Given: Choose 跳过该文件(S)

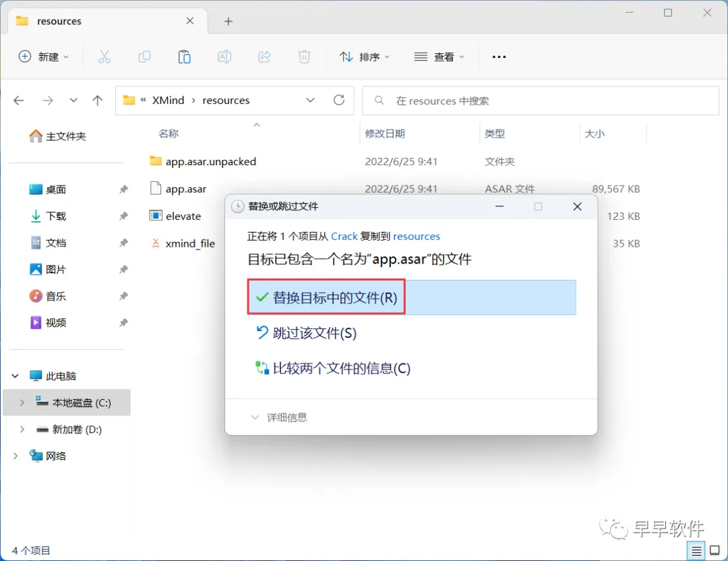Looking at the screenshot, I should pyautogui.click(x=307, y=333).
